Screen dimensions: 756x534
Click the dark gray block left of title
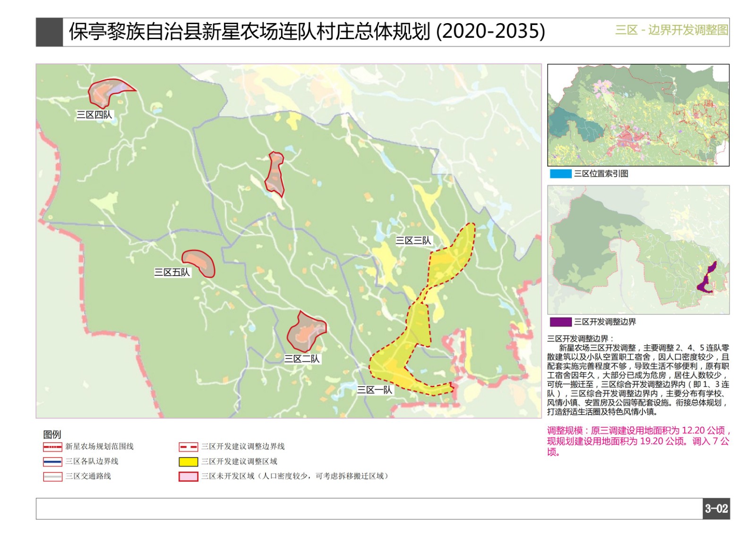(x=49, y=32)
